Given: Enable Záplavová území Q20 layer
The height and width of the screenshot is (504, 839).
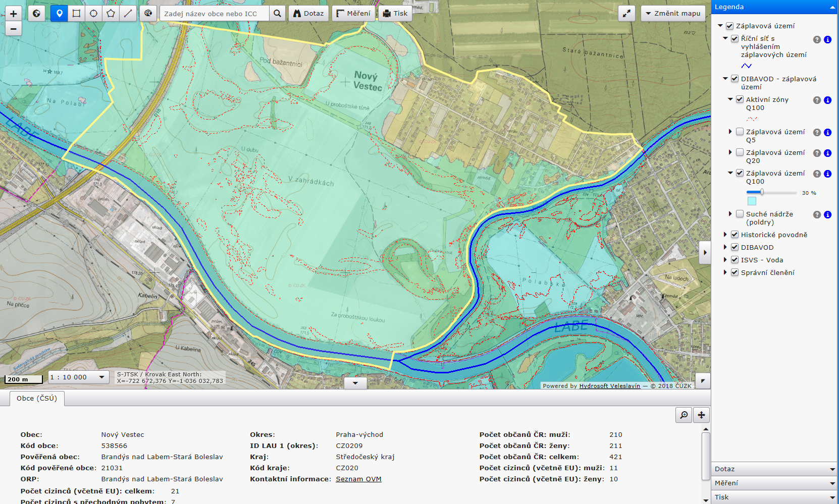Looking at the screenshot, I should [x=740, y=152].
